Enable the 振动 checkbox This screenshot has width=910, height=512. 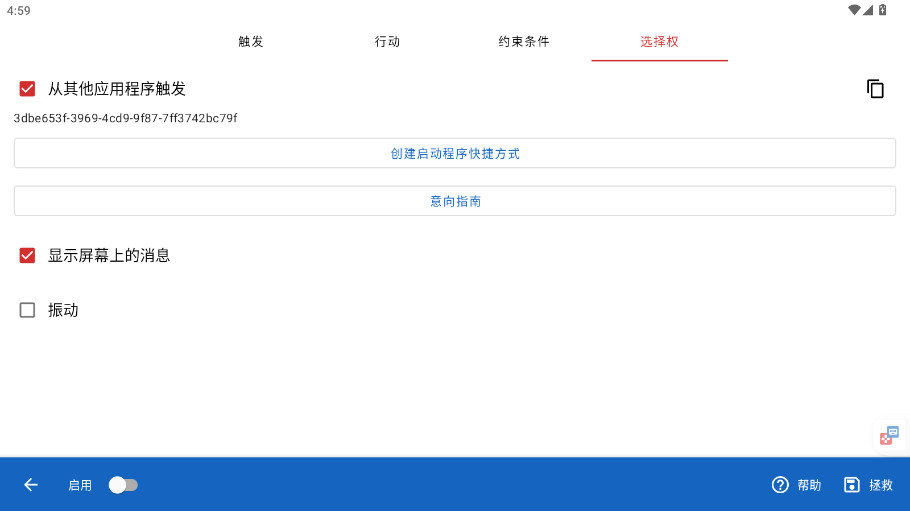tap(28, 310)
